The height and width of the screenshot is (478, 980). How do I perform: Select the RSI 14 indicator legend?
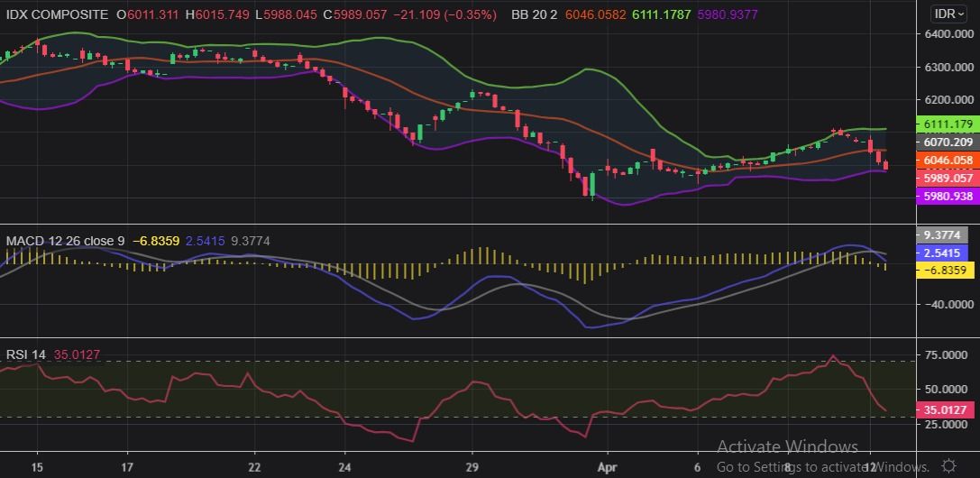coord(25,355)
